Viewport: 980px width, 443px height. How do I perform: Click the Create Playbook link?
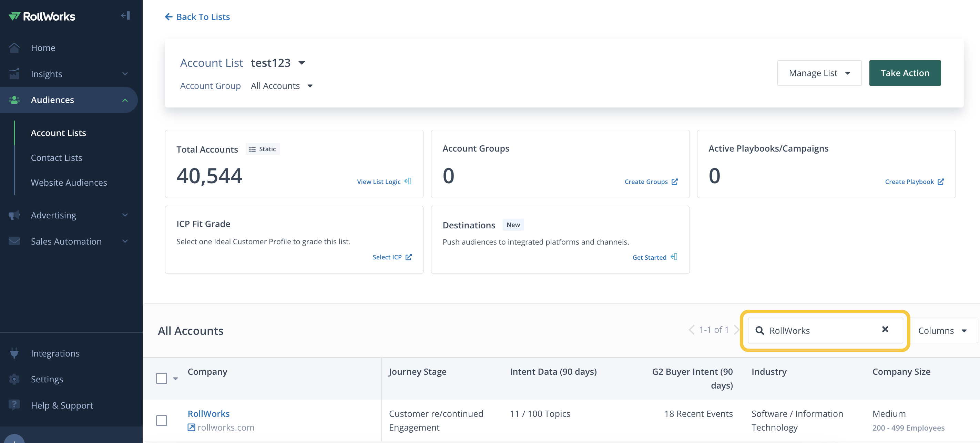909,182
